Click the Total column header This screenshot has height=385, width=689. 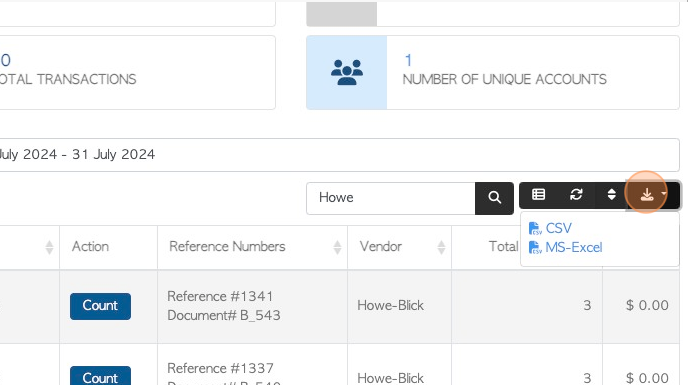[504, 247]
